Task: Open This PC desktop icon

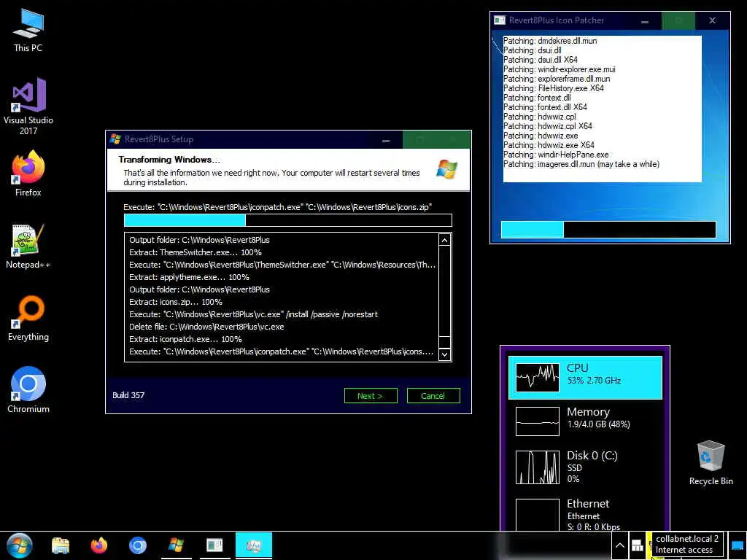Action: point(28,31)
